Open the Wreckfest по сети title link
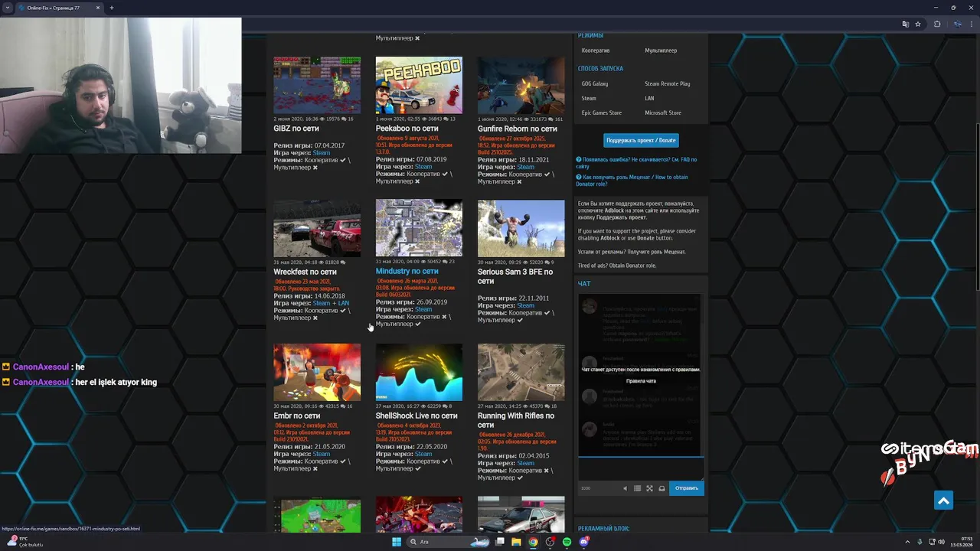Viewport: 980px width, 551px height. pos(305,272)
